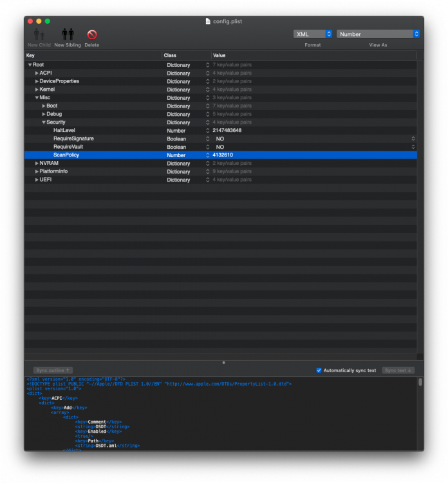Click the ACPI key in XML text
Image resolution: width=448 pixels, height=483 pixels.
(x=57, y=398)
